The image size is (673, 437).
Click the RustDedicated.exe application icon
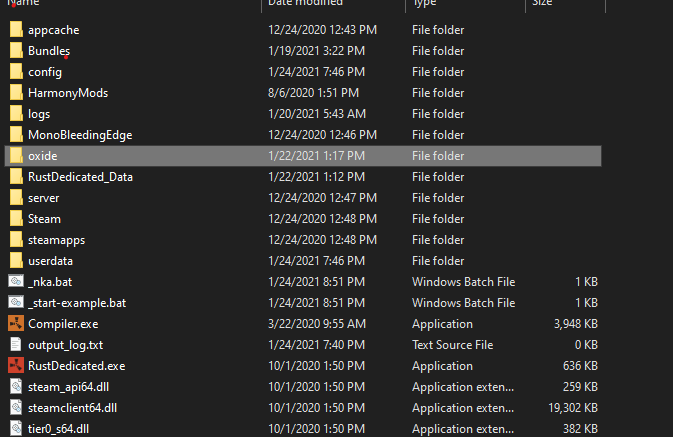coord(16,366)
